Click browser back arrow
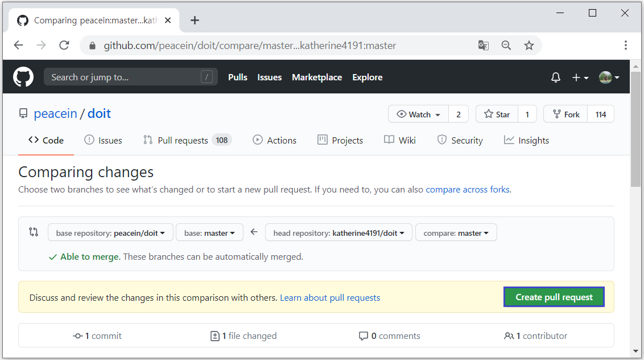The width and height of the screenshot is (644, 360). click(x=18, y=45)
